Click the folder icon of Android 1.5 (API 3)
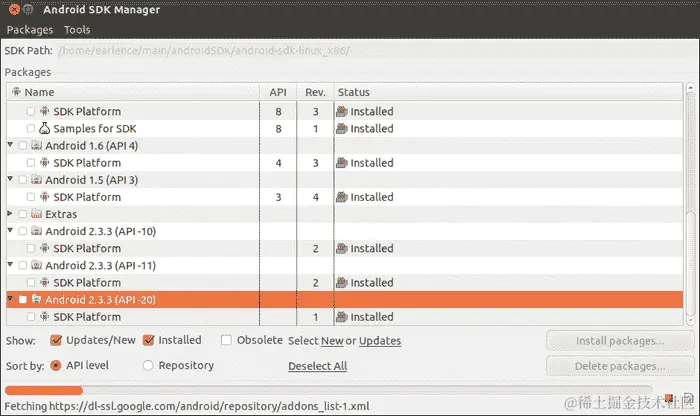 tap(37, 179)
